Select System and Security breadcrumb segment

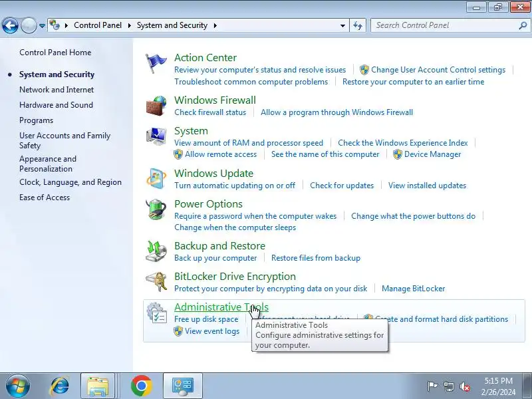click(172, 25)
